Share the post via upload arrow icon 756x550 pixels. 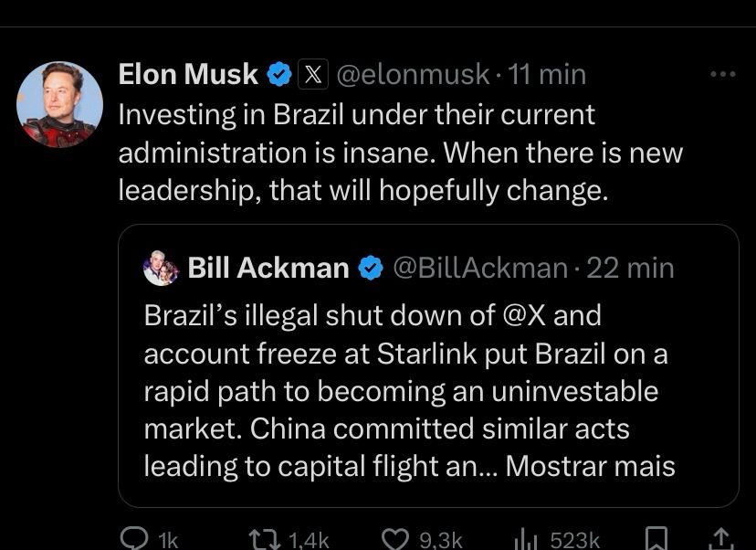720,539
